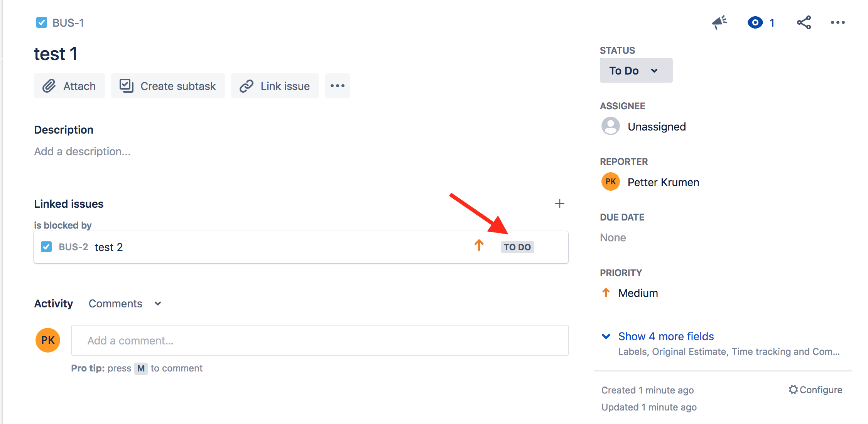Click the Attach paperclip button

click(x=69, y=86)
